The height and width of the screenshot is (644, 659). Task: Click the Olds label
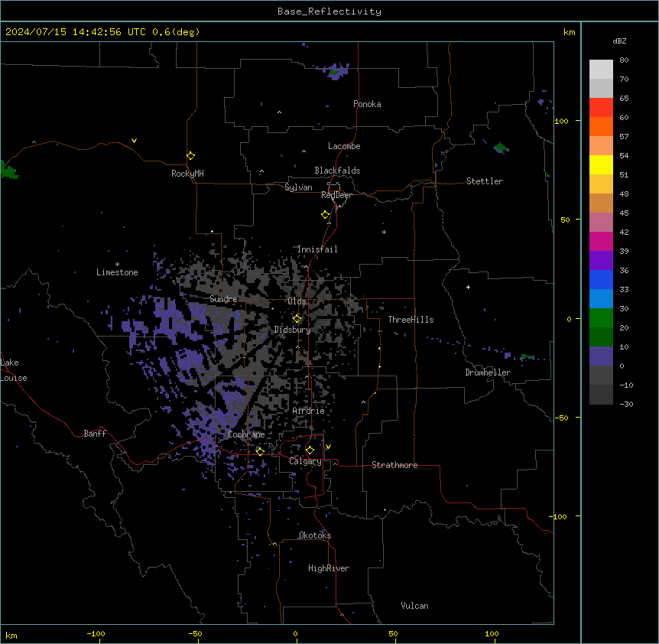pos(297,301)
